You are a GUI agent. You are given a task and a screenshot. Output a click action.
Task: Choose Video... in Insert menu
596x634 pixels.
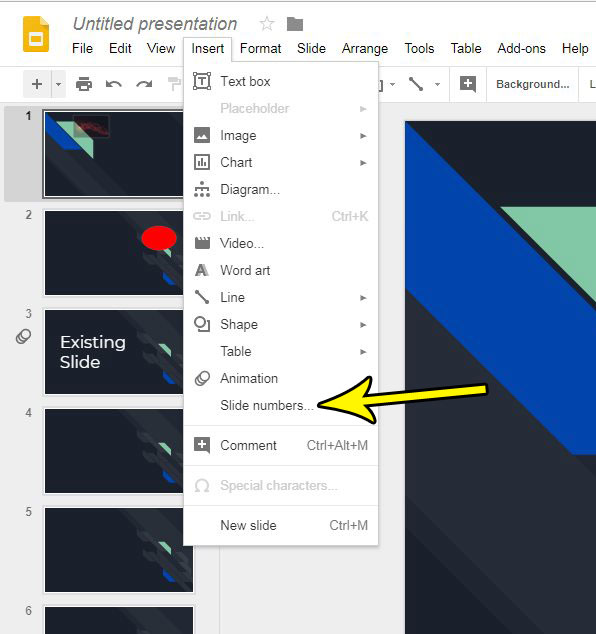(281, 243)
